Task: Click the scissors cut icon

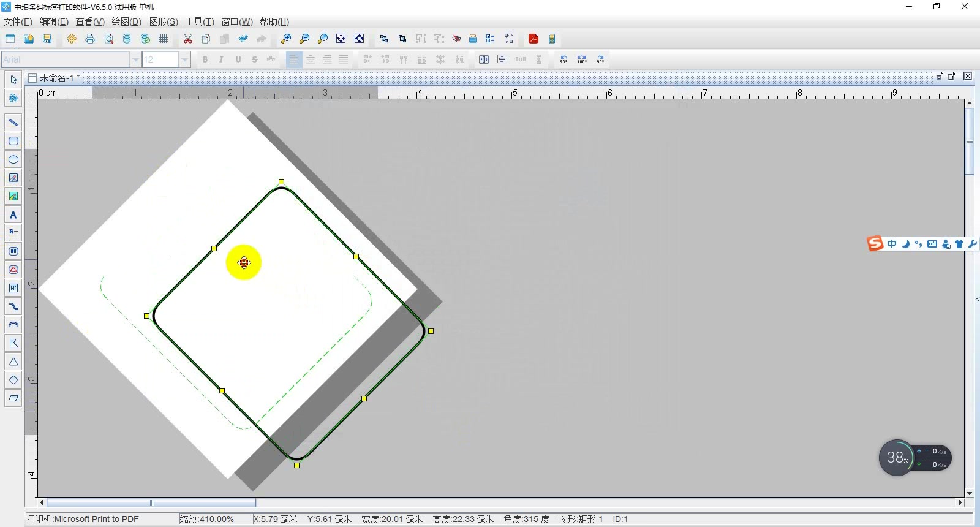Action: click(x=188, y=39)
